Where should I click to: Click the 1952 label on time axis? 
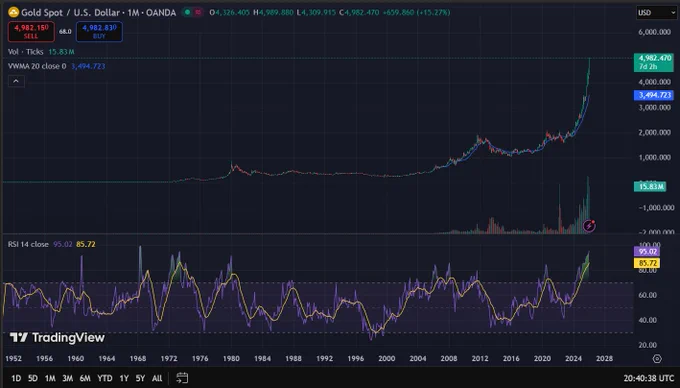(13, 359)
